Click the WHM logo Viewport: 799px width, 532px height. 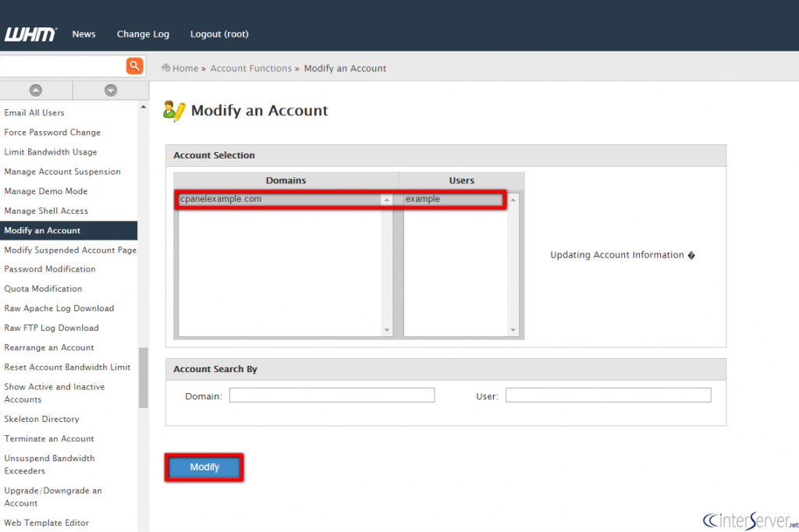click(x=30, y=34)
